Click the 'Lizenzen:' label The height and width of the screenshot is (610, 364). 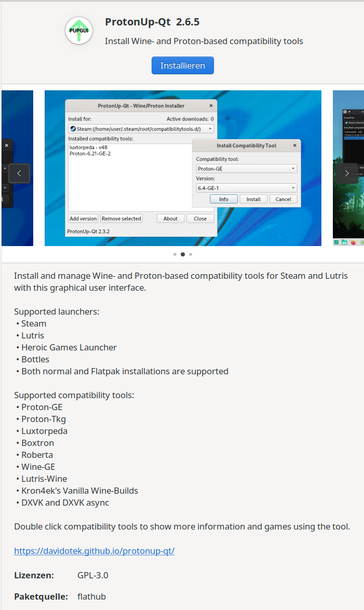coord(34,575)
